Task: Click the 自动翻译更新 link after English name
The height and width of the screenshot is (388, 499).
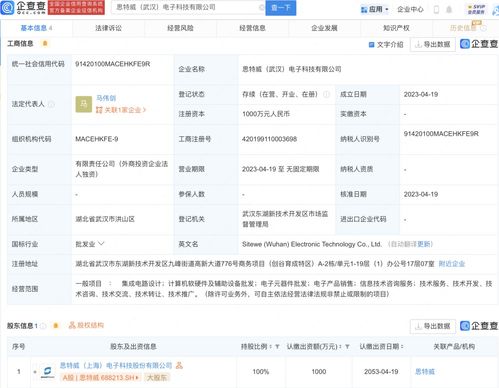Action: coord(410,244)
